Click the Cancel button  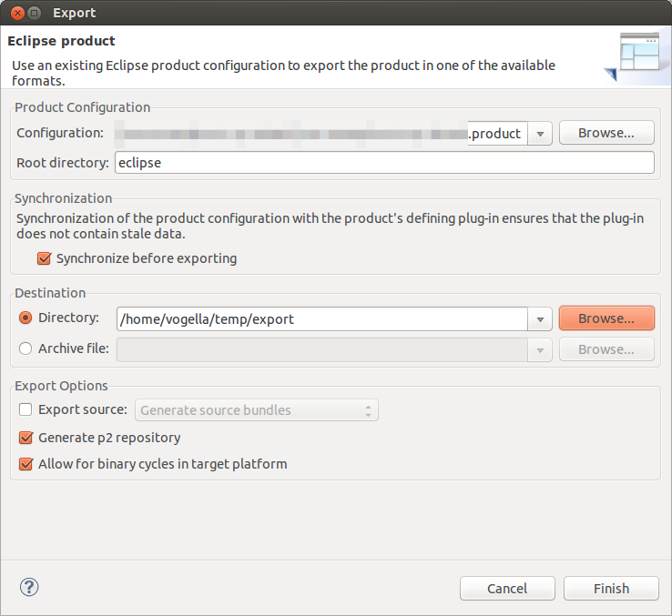[507, 588]
